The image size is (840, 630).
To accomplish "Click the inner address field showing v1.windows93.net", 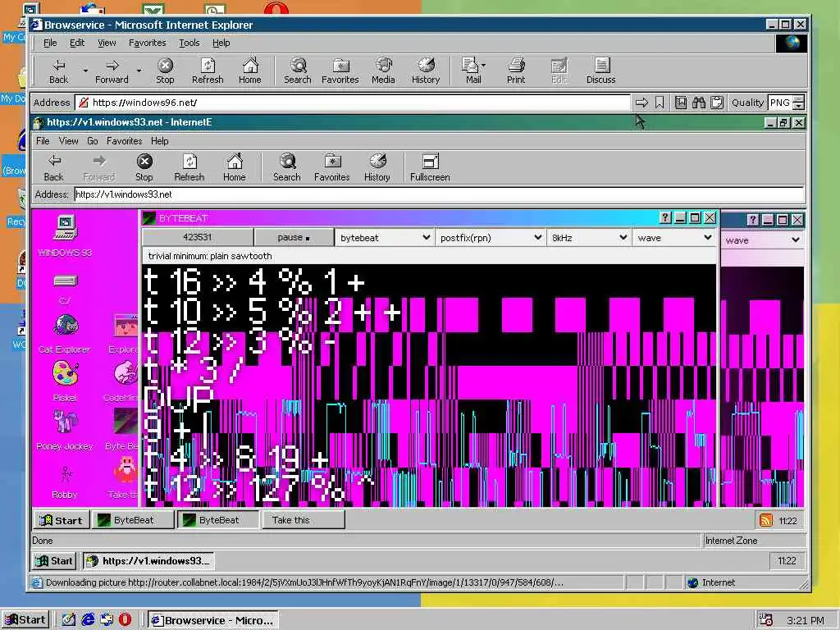I will coord(439,194).
